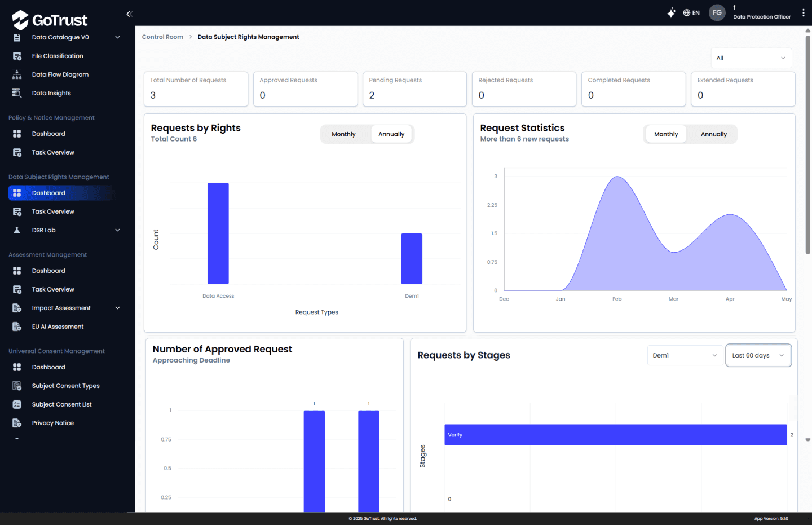This screenshot has width=812, height=525.
Task: Open EU AI Assessment menu item
Action: point(58,327)
